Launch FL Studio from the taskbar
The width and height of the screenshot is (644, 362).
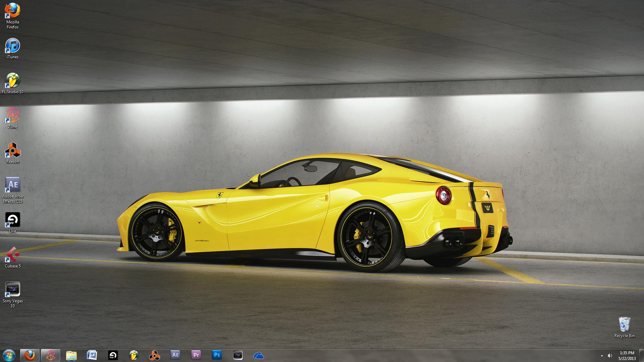[134, 355]
